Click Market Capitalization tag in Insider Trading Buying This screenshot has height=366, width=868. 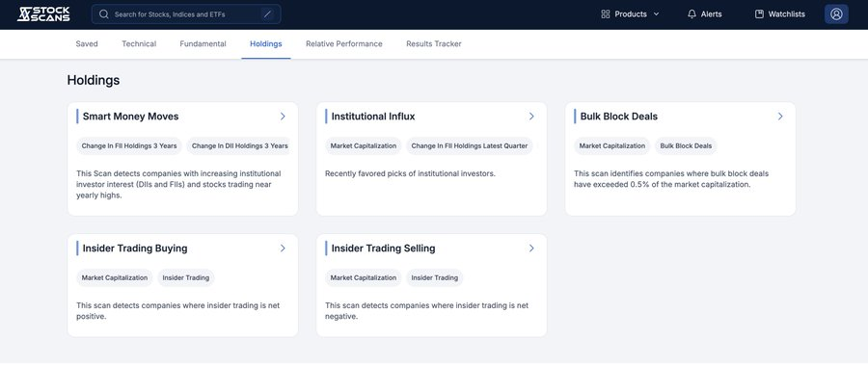(115, 278)
